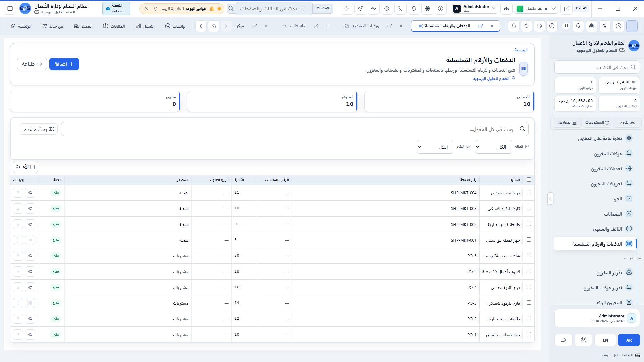The image size is (644, 362).
Task: Click the الرئيسية breadcrumb link
Action: coord(521,50)
